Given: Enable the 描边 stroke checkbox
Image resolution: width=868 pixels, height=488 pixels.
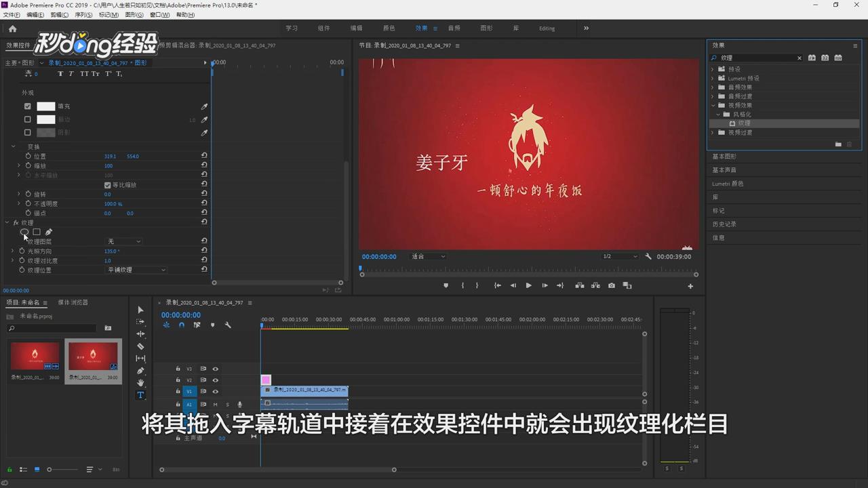Looking at the screenshot, I should pos(27,119).
